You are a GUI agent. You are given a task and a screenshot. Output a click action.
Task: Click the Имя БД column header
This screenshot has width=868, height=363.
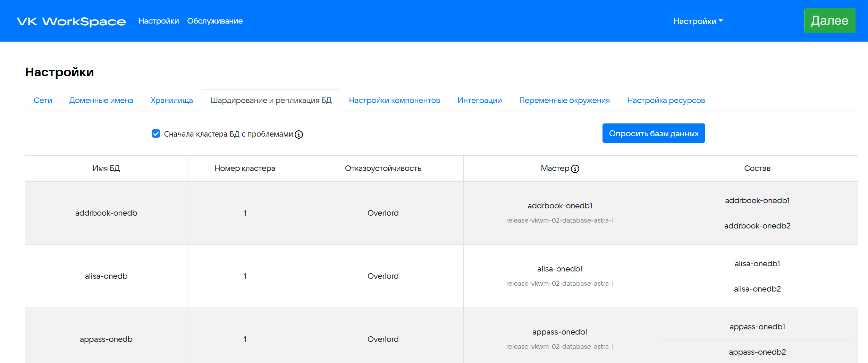click(x=106, y=168)
